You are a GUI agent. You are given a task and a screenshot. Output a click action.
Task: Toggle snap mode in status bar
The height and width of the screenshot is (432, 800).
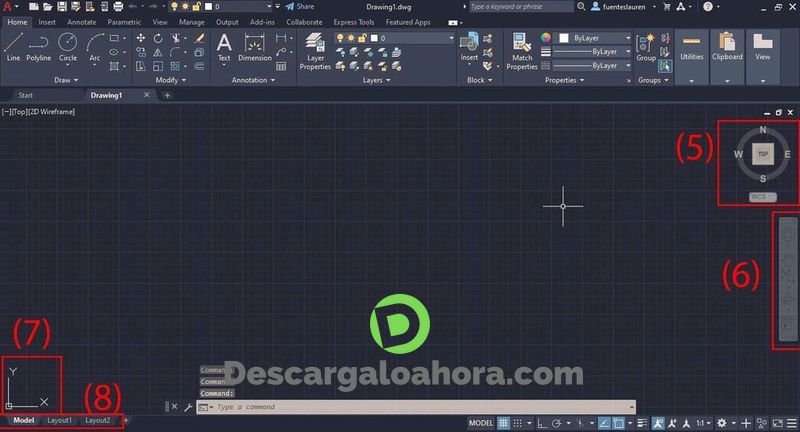[x=518, y=423]
